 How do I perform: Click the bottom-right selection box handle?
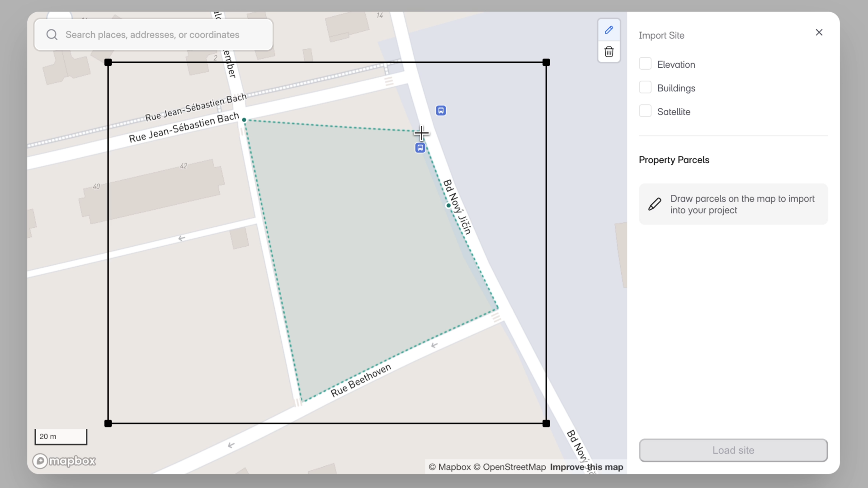pyautogui.click(x=546, y=423)
